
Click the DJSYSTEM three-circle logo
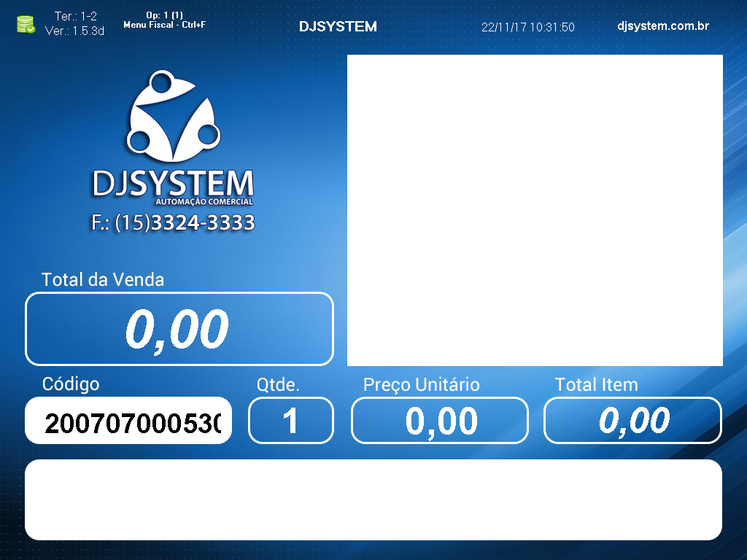click(x=174, y=116)
